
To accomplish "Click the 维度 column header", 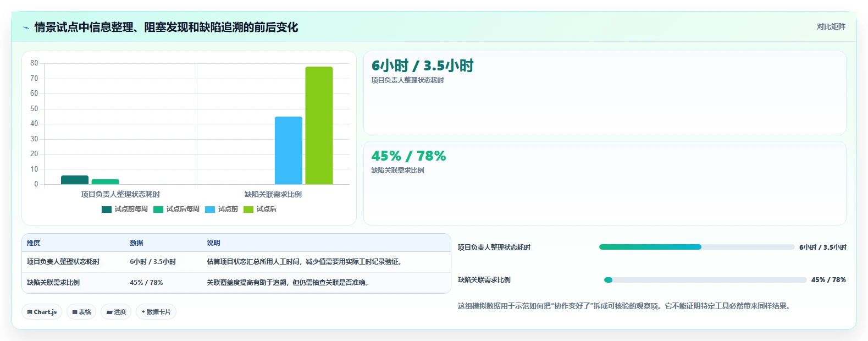I will point(34,243).
